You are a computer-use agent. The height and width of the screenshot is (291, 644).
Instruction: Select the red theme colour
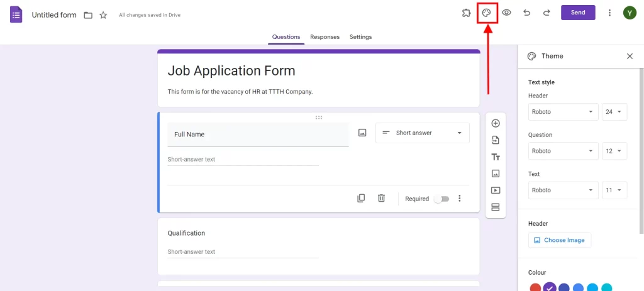point(535,288)
